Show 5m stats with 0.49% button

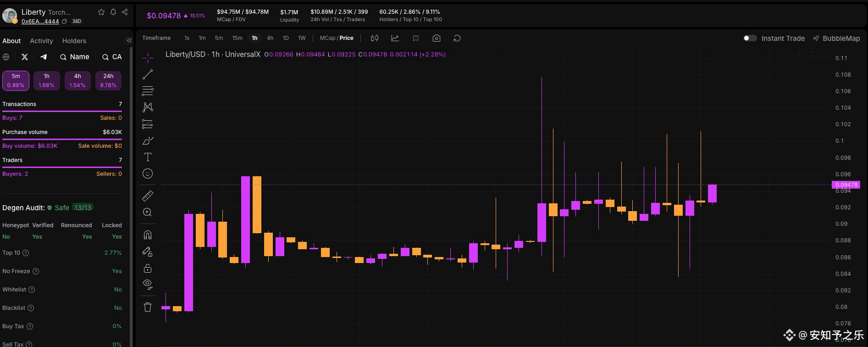point(16,81)
